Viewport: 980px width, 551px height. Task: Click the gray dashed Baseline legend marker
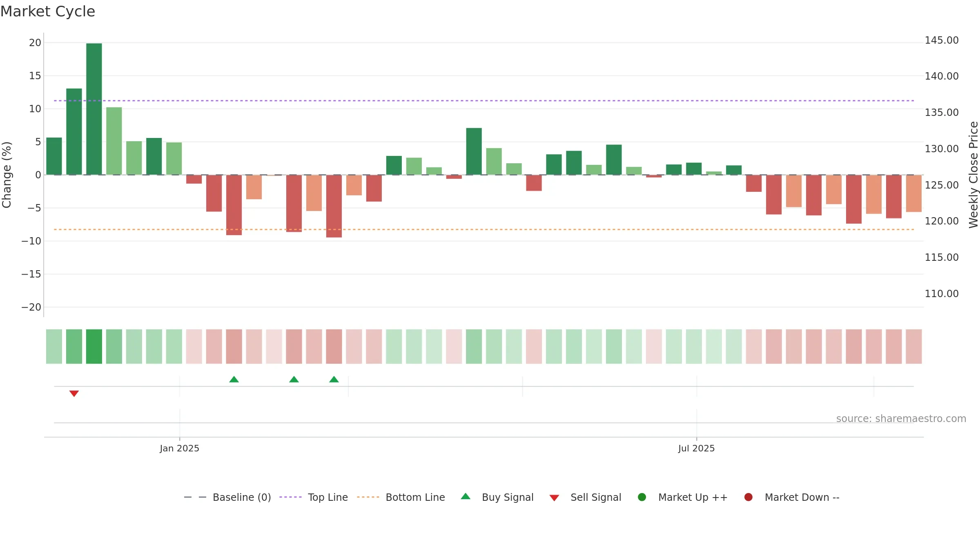tap(195, 497)
